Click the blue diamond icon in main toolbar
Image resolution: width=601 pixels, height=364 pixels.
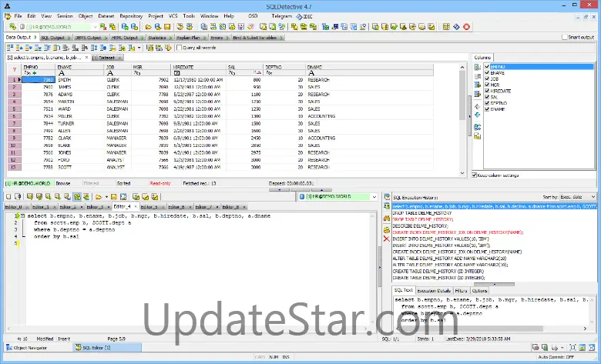pyautogui.click(x=456, y=27)
